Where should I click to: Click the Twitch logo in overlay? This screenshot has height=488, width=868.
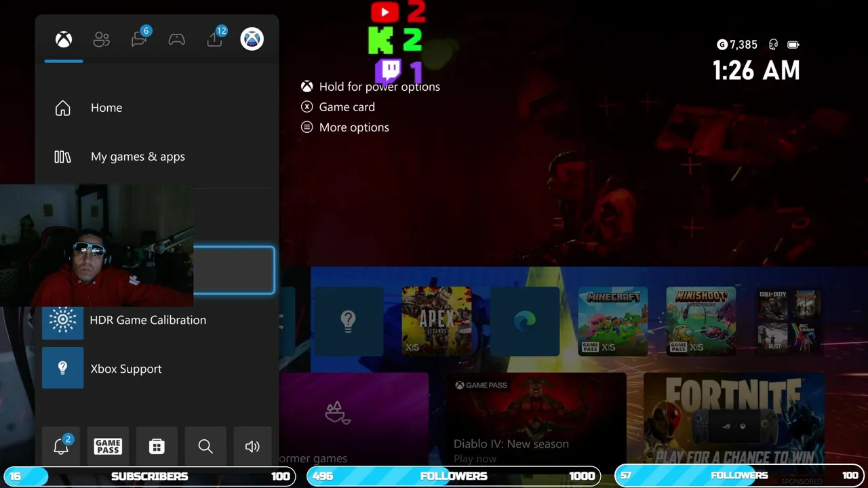point(389,70)
